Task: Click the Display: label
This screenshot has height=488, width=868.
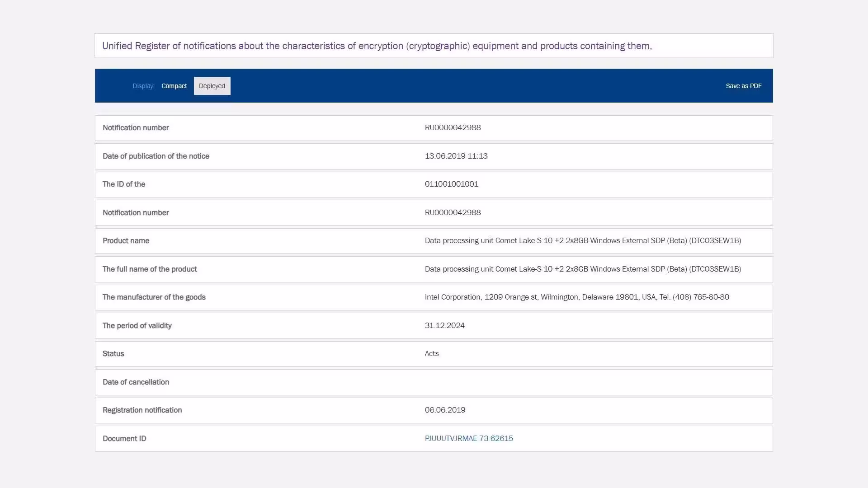Action: pos(143,86)
